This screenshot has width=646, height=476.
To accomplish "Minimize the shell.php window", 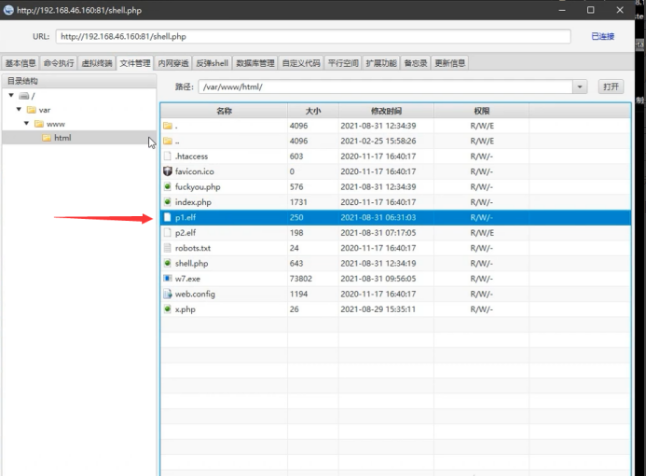I will [x=562, y=10].
